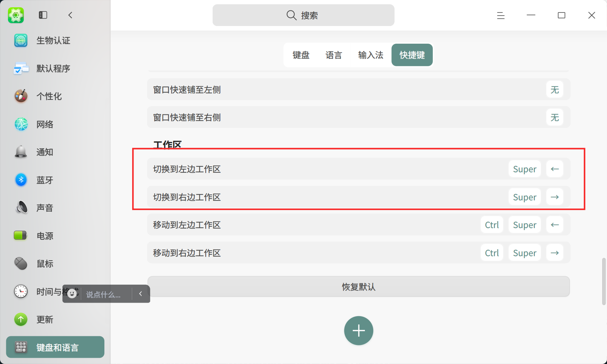Toggle the sidebar panel icon
Image resolution: width=607 pixels, height=364 pixels.
click(x=43, y=15)
